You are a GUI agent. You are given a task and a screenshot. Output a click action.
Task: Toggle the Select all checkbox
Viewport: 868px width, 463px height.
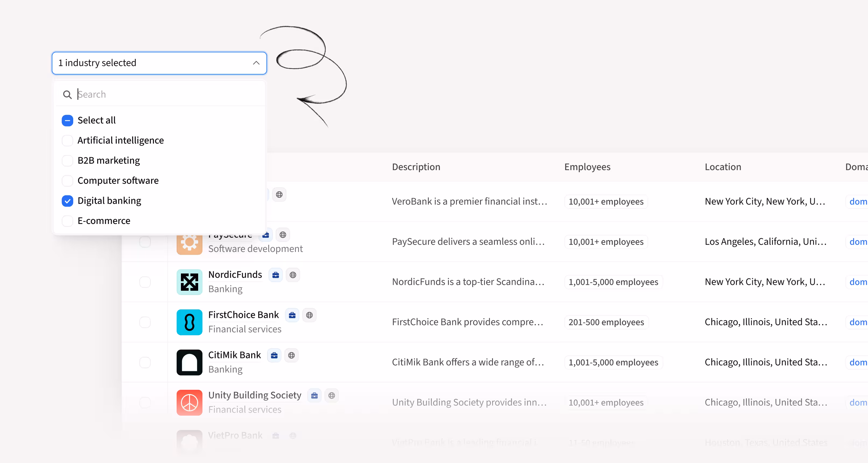pyautogui.click(x=67, y=120)
